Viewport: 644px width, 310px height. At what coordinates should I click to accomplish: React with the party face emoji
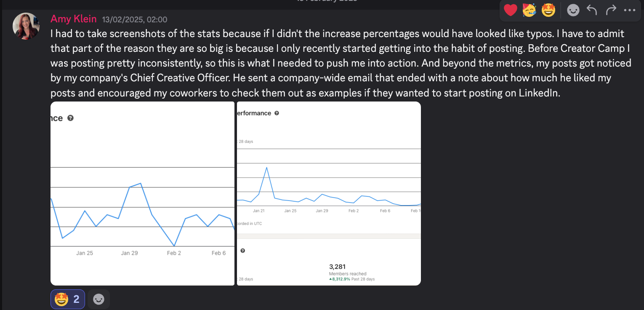[x=529, y=10]
